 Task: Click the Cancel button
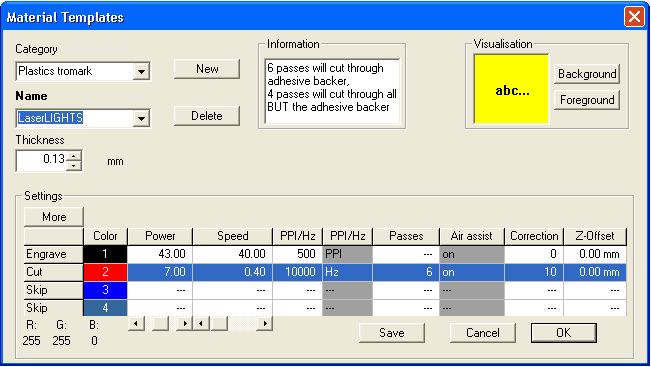click(482, 333)
